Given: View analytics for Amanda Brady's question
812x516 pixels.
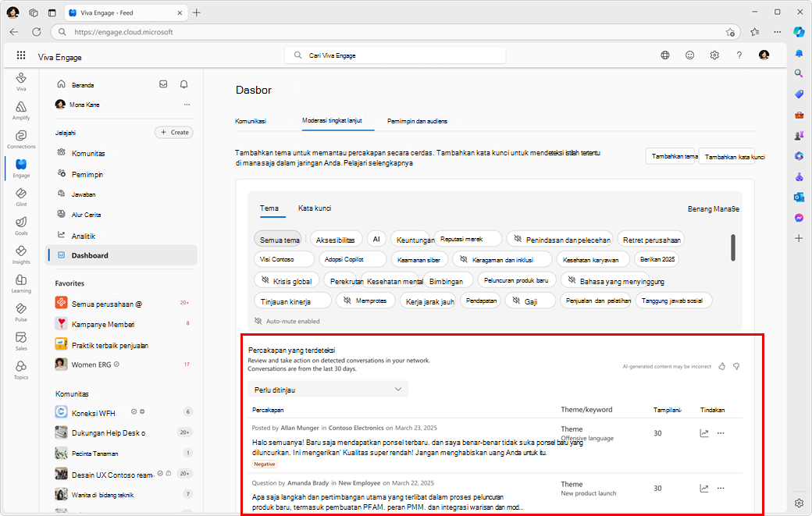Looking at the screenshot, I should click(703, 488).
